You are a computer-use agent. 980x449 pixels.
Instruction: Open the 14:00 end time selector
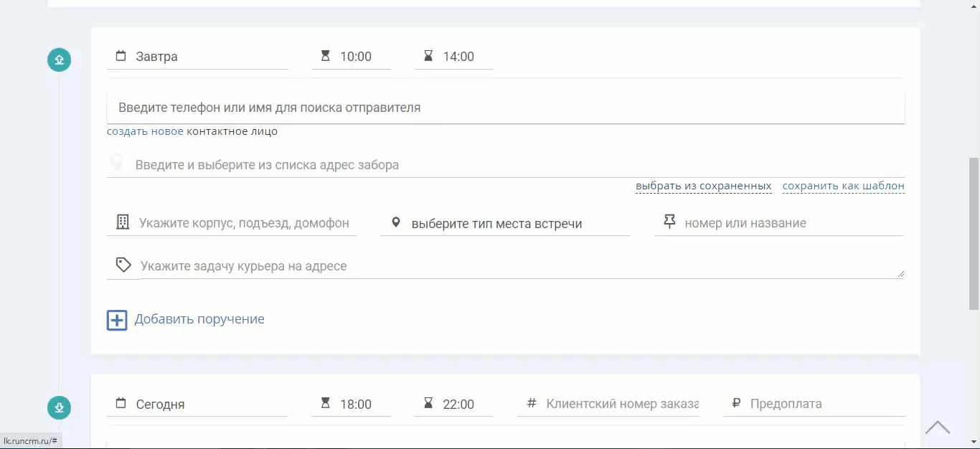454,57
